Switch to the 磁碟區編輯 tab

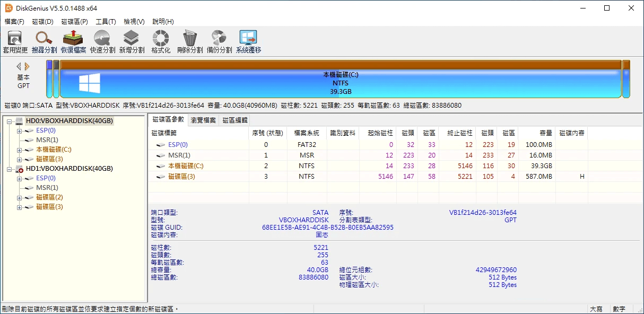(x=234, y=120)
